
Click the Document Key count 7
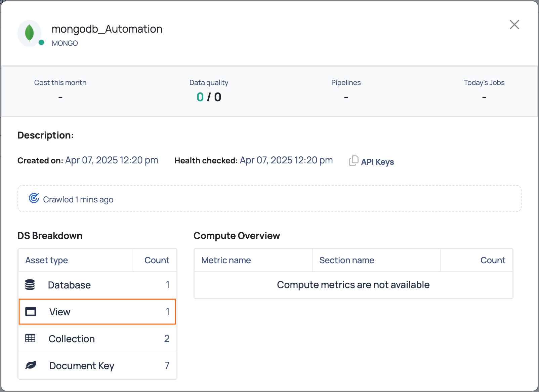167,365
